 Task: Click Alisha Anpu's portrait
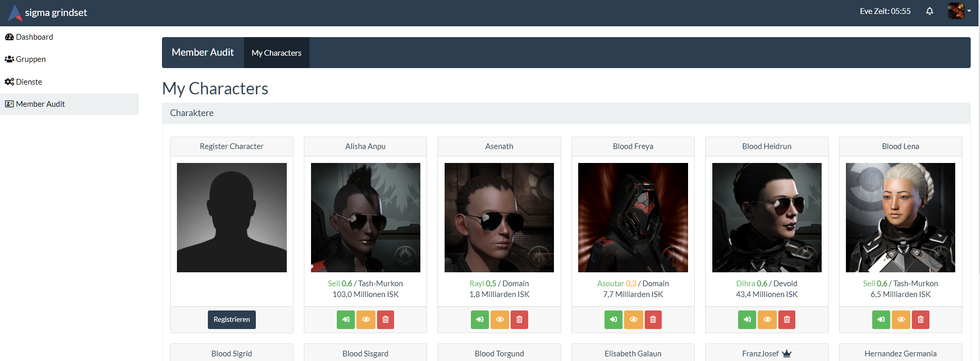[x=366, y=218]
